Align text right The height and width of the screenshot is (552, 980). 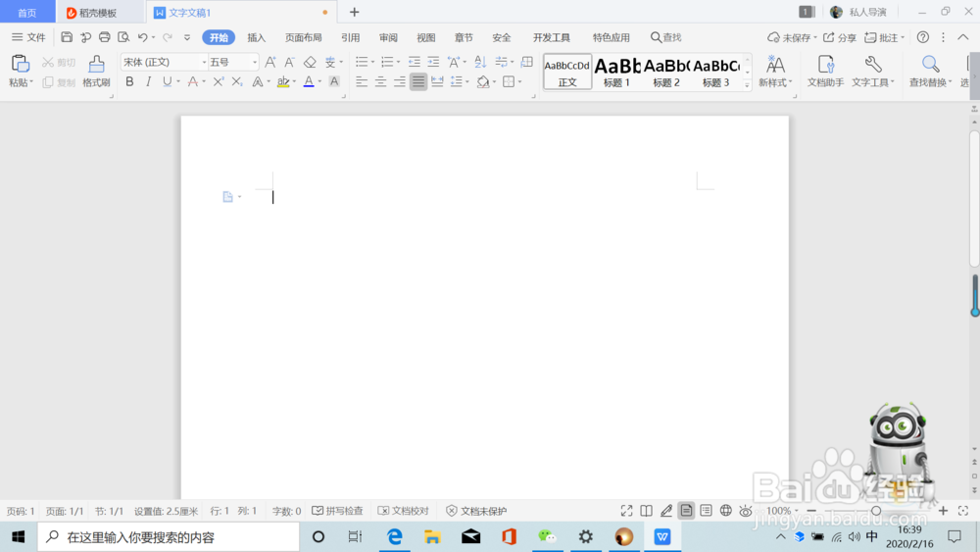pyautogui.click(x=400, y=81)
